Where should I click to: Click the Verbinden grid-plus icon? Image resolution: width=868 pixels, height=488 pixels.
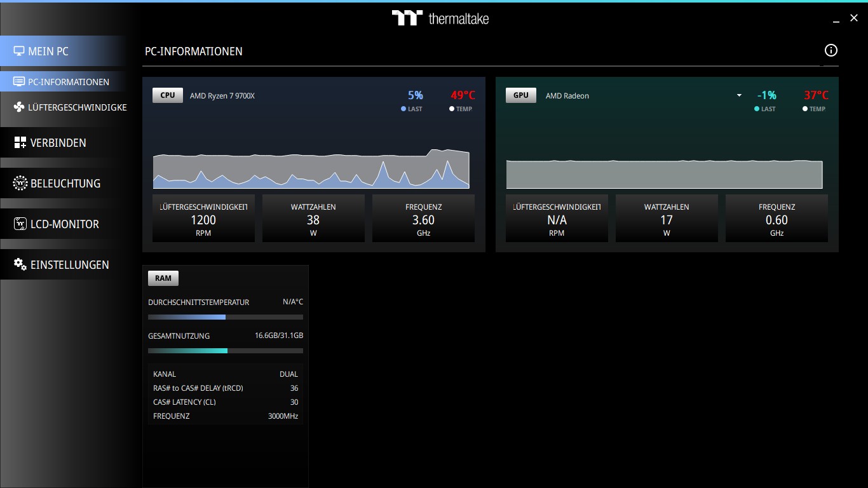coord(20,143)
